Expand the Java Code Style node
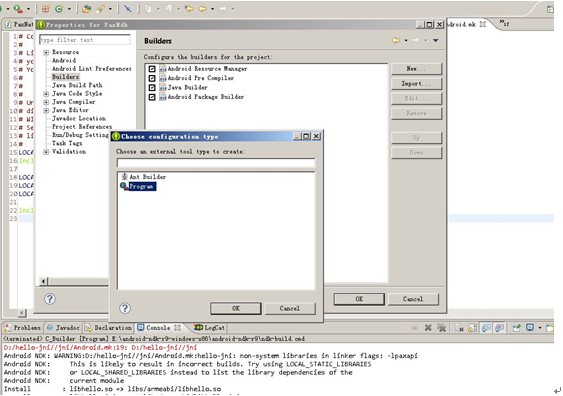This screenshot has width=563, height=396. [46, 94]
